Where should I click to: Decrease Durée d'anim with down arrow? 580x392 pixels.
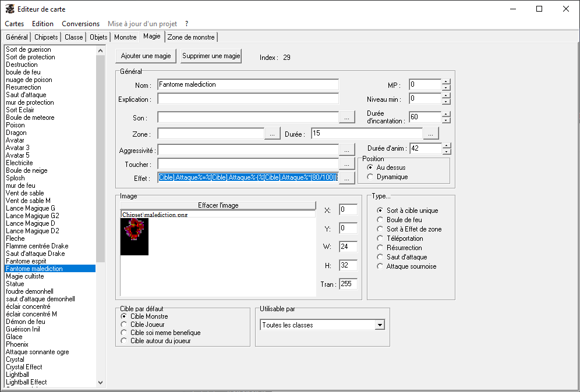click(446, 152)
